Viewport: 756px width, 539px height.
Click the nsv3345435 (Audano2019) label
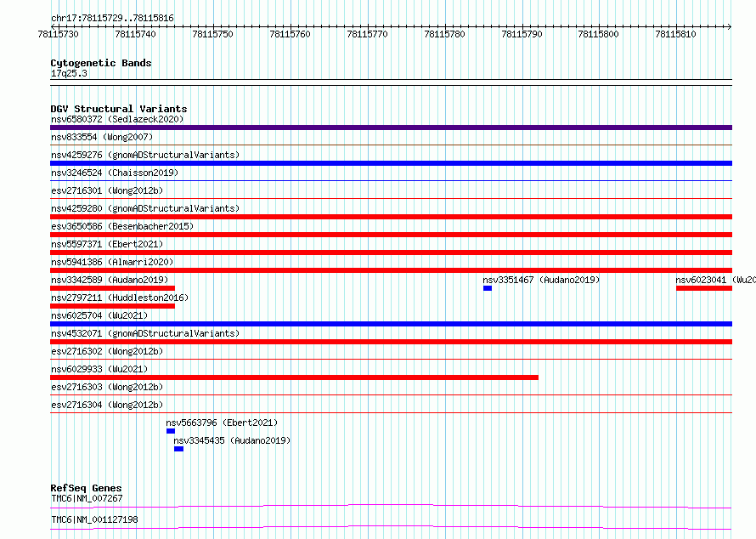point(232,440)
